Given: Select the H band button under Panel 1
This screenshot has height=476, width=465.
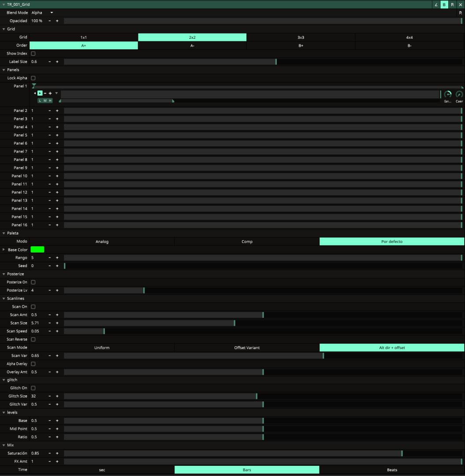Looking at the screenshot, I should (x=50, y=100).
